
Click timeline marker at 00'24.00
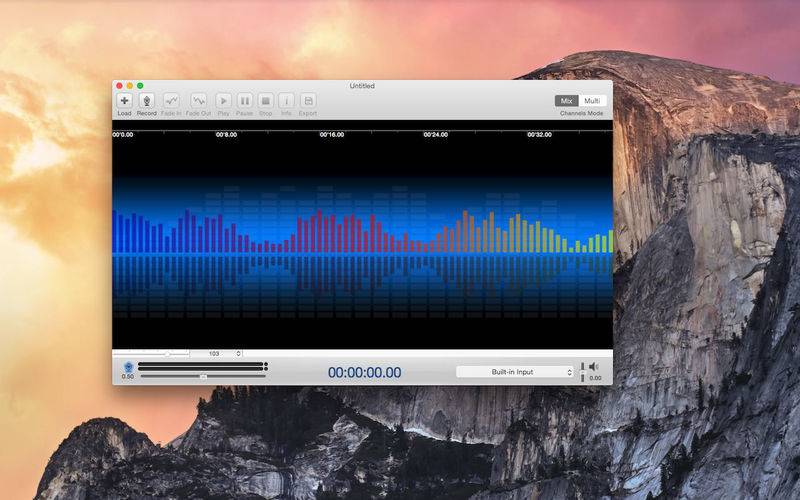point(436,135)
